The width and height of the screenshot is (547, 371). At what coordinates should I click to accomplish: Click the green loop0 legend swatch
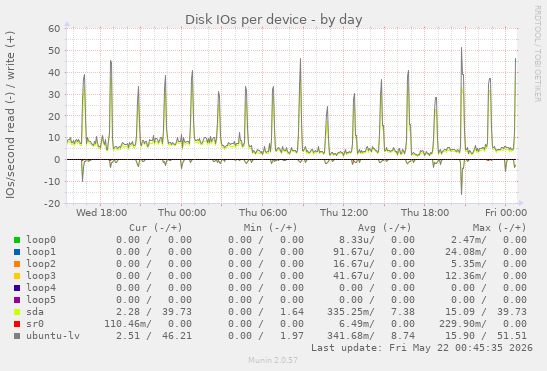pos(17,240)
